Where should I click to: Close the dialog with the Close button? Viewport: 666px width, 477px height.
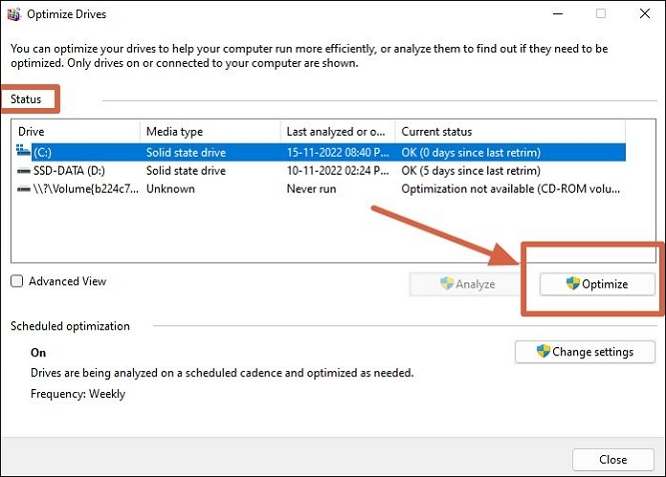coord(613,460)
